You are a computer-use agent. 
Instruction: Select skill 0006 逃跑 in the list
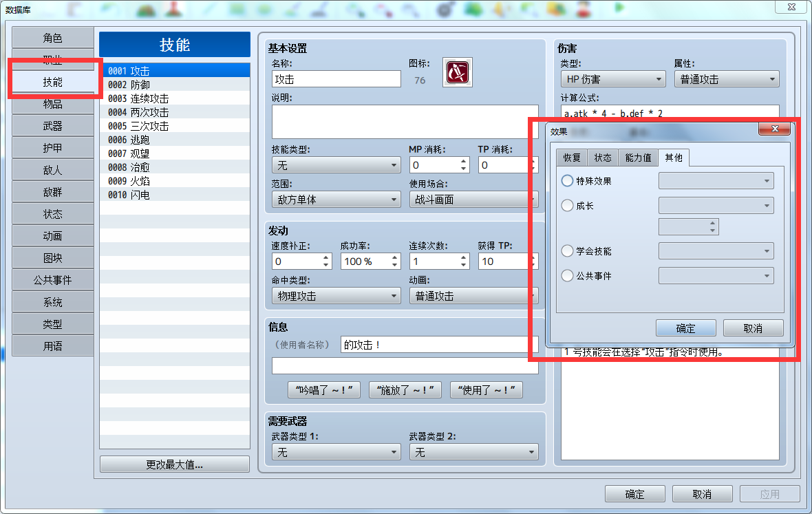pyautogui.click(x=175, y=140)
